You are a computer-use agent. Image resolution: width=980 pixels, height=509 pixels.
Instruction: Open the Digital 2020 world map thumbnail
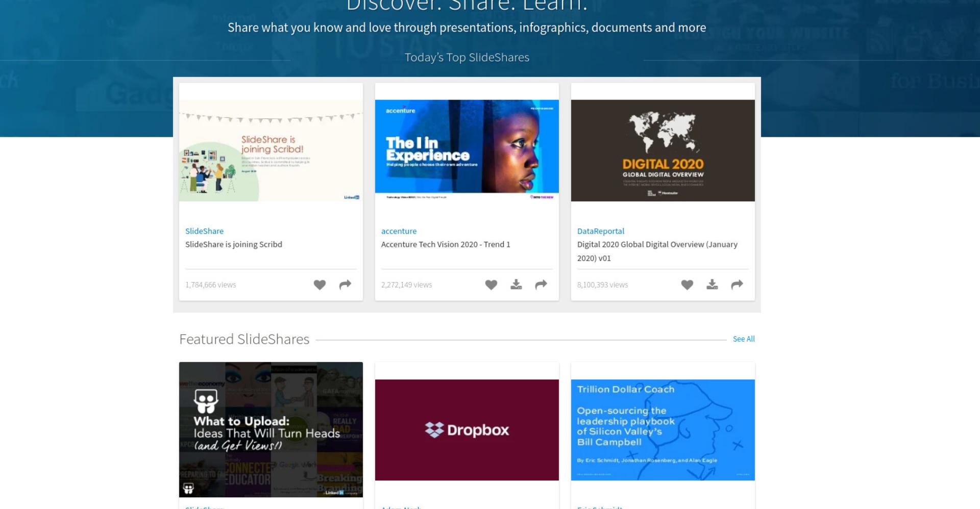[x=663, y=150]
